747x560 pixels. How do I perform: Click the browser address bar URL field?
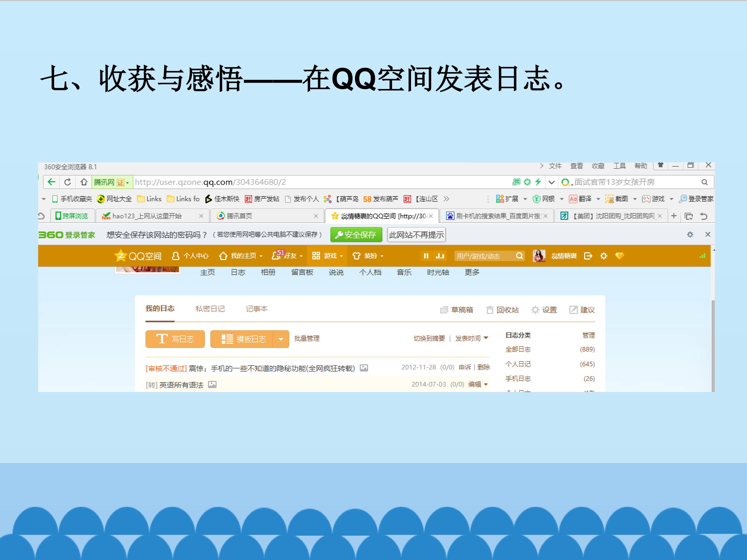(x=321, y=182)
